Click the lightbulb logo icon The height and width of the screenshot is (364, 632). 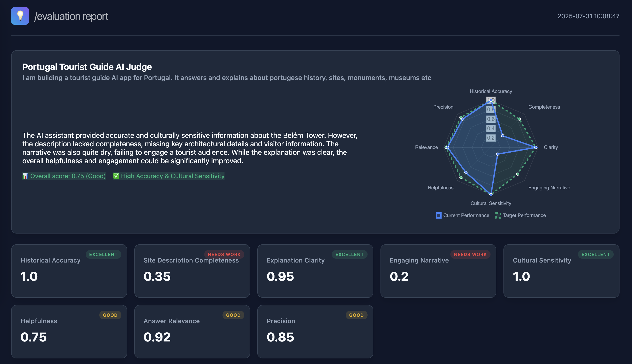click(x=20, y=16)
